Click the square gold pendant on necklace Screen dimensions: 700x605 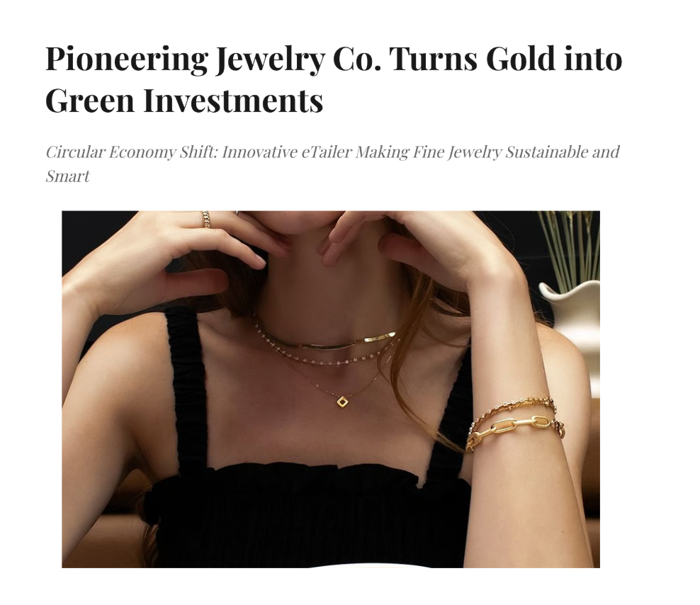click(x=342, y=402)
